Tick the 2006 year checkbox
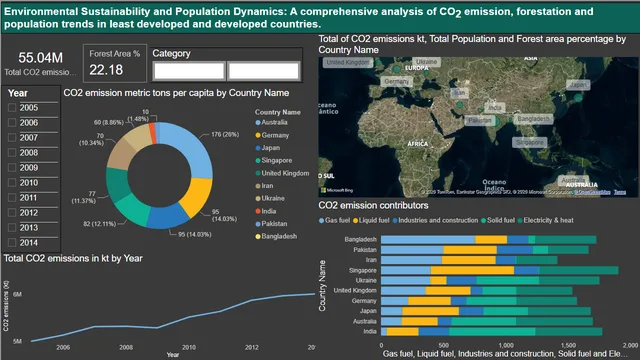 [x=12, y=122]
